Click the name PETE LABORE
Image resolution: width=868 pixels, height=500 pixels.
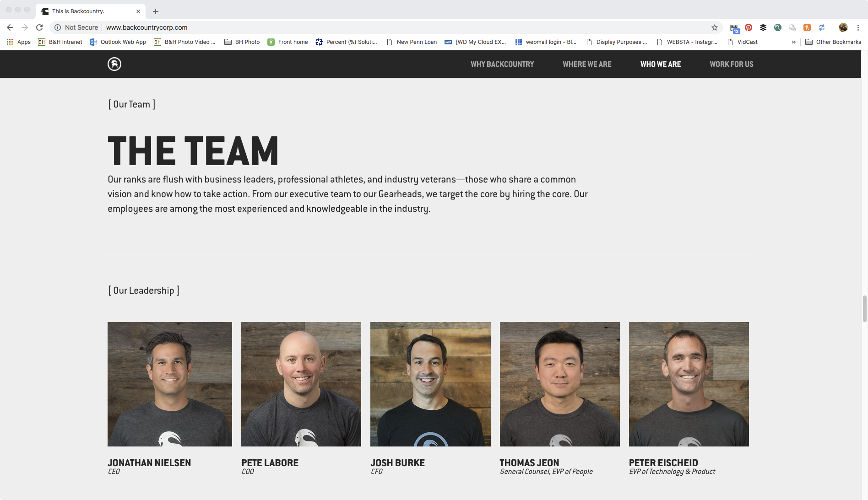270,463
